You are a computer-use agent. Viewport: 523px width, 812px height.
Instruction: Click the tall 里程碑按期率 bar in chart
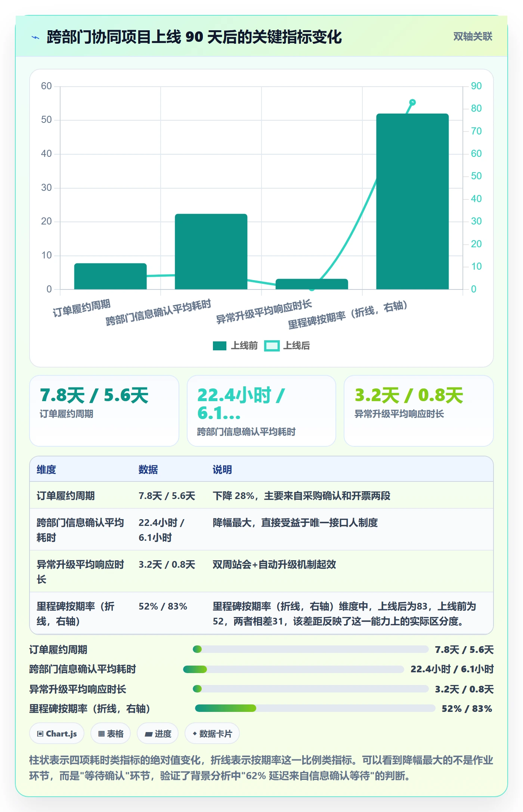point(412,201)
